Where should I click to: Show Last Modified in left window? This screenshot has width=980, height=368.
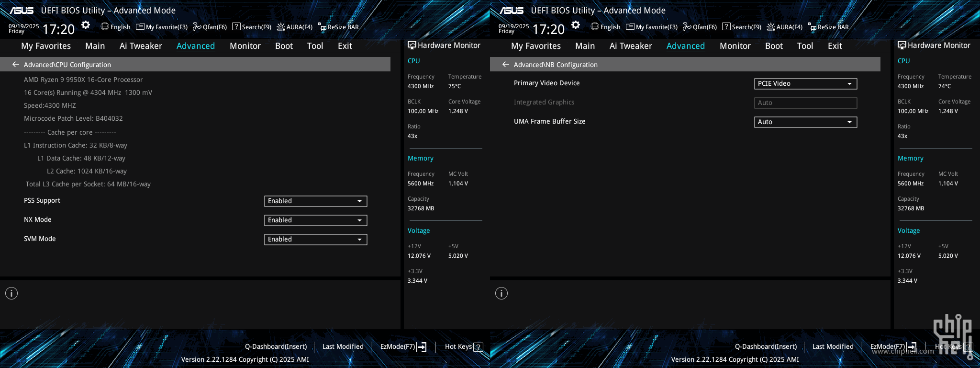(343, 346)
